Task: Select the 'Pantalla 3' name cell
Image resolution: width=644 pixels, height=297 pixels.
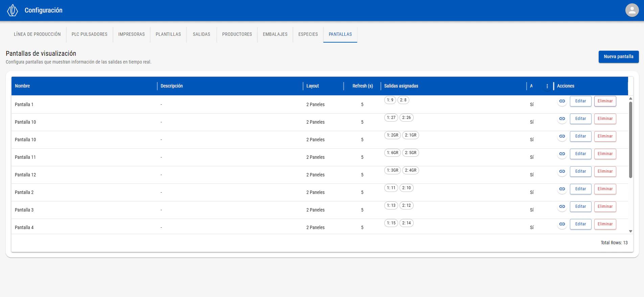Action: click(84, 210)
